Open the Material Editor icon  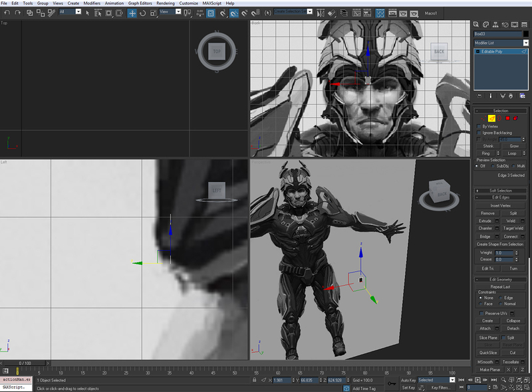(x=380, y=13)
